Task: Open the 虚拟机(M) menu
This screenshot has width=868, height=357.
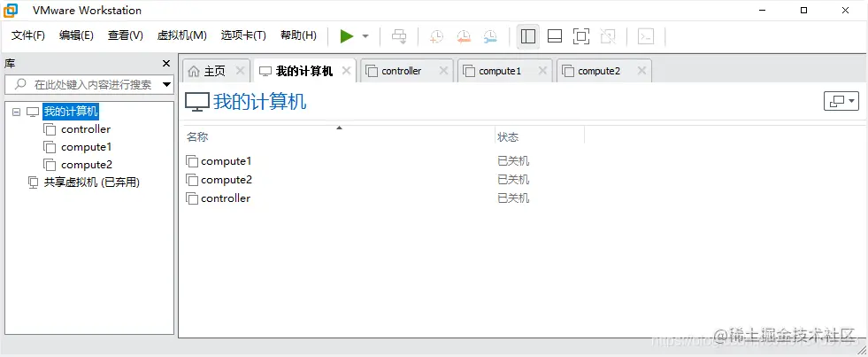Action: (182, 35)
